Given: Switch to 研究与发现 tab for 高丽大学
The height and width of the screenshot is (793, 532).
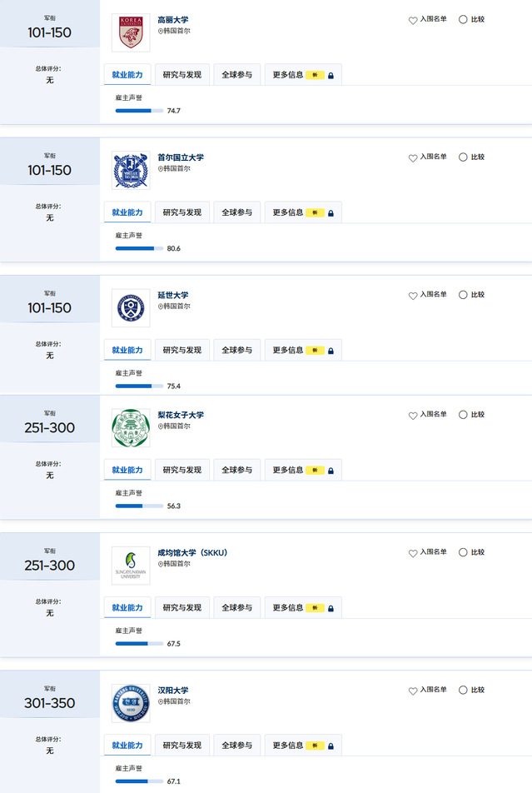Looking at the screenshot, I should click(182, 75).
